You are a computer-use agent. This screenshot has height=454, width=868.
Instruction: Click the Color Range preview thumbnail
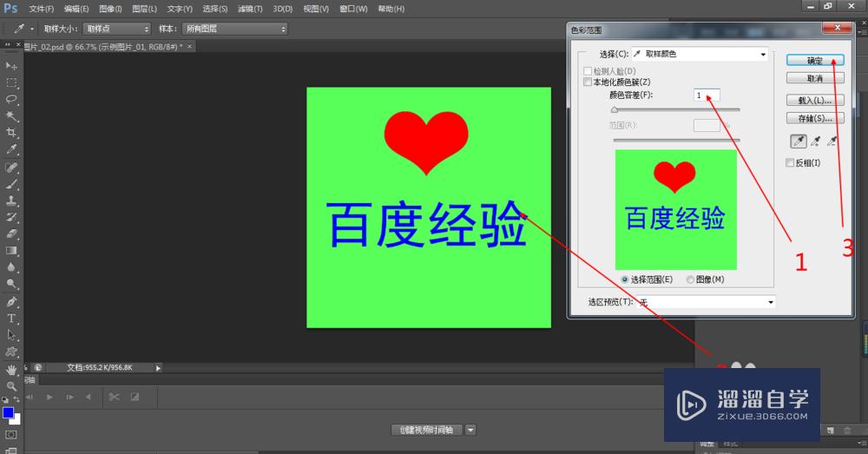point(676,209)
